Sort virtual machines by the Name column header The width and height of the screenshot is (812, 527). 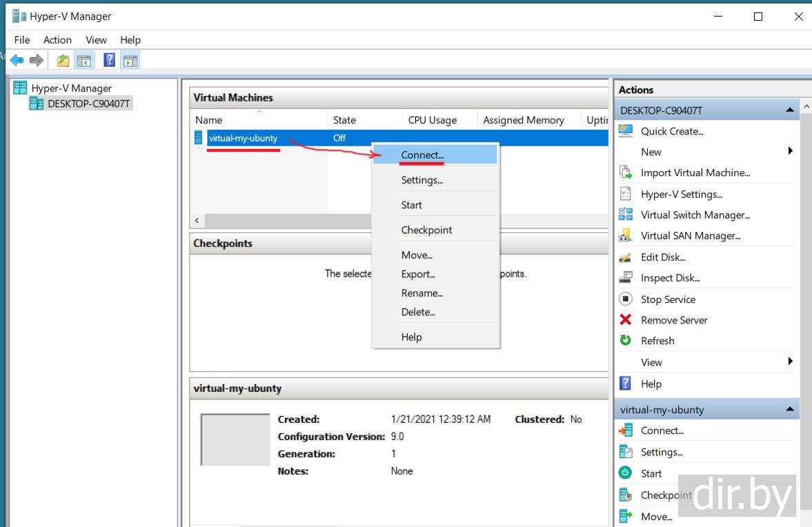[209, 120]
